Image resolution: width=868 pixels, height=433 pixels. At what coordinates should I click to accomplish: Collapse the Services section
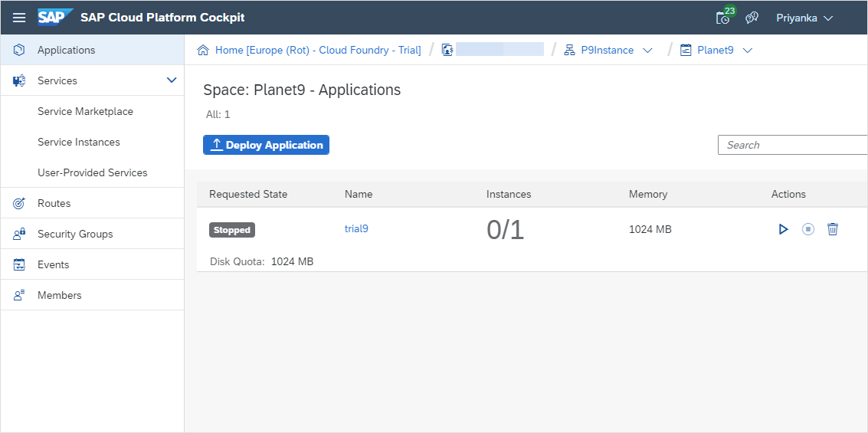pyautogui.click(x=172, y=80)
